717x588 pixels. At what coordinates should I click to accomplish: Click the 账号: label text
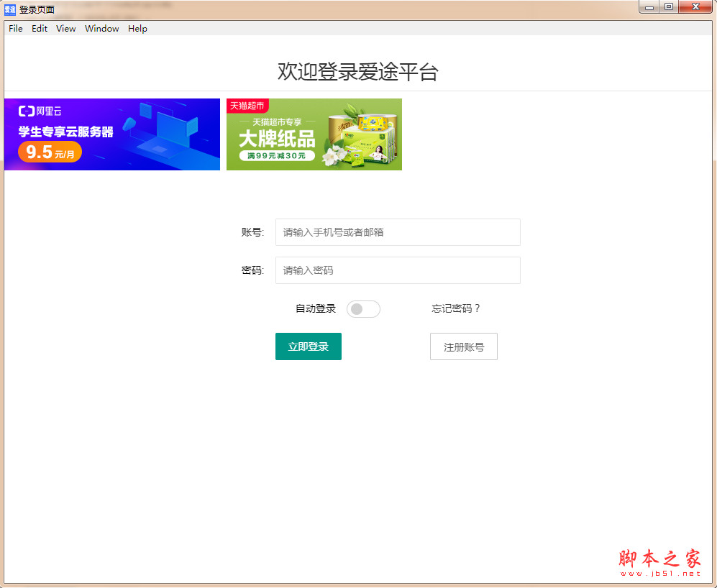[252, 232]
